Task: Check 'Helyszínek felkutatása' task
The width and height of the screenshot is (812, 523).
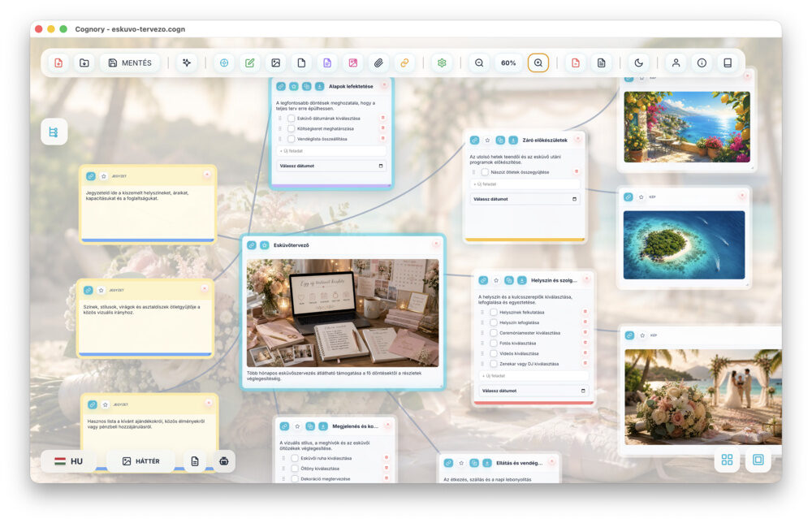Action: click(x=494, y=312)
